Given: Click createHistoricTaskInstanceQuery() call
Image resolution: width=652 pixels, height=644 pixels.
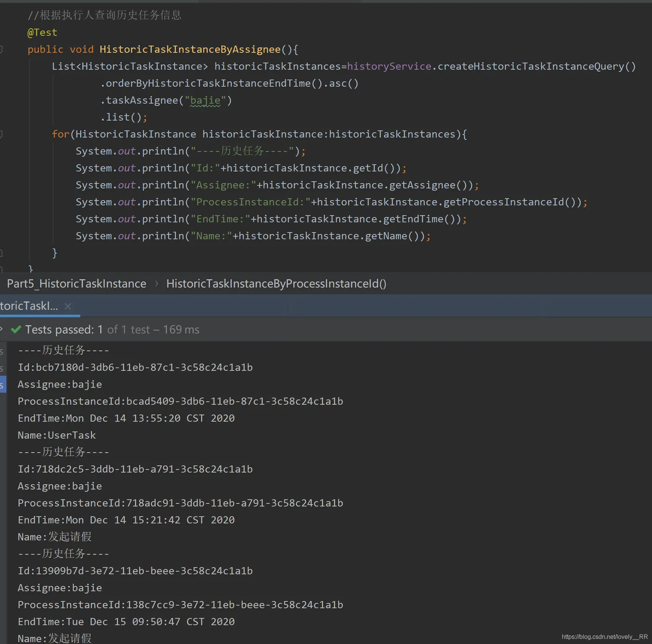Looking at the screenshot, I should (537, 66).
